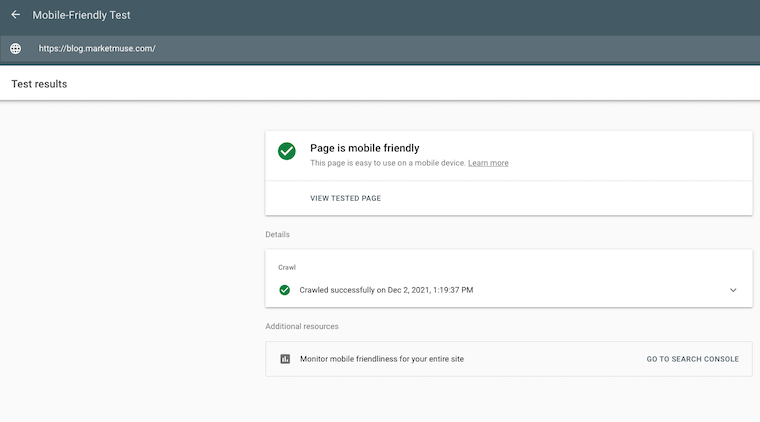Click the Mobile-Friendly Test title
This screenshot has height=422, width=760.
point(81,15)
